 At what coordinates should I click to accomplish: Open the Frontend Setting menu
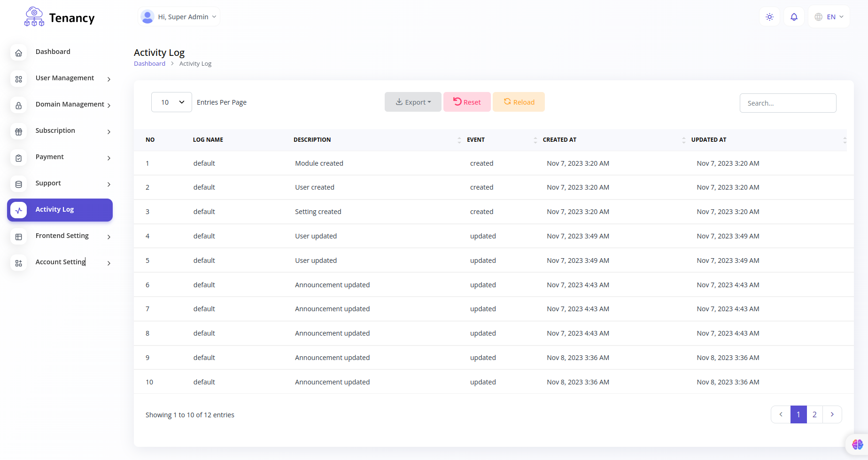point(62,236)
